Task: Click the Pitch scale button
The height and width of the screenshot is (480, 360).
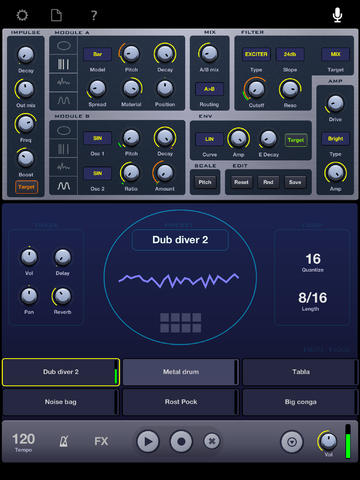Action: pos(205,182)
